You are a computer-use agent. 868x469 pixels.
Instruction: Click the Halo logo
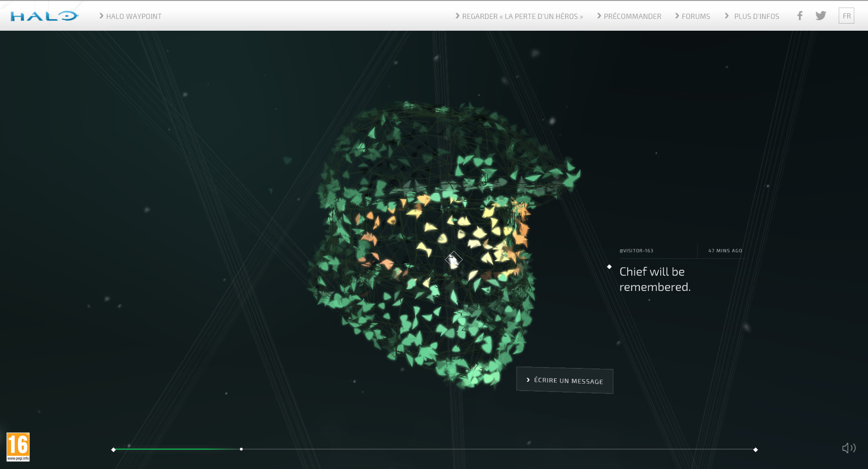point(44,16)
